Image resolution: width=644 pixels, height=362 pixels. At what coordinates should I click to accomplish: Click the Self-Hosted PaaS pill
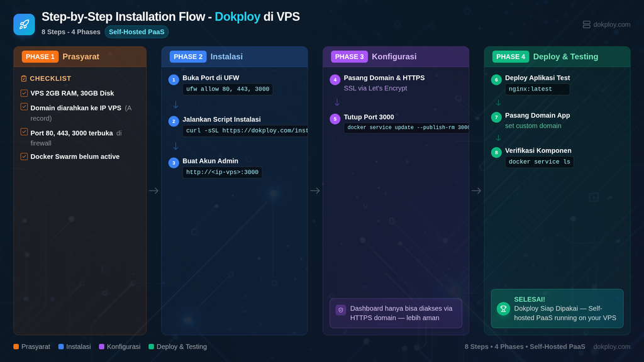click(x=136, y=31)
